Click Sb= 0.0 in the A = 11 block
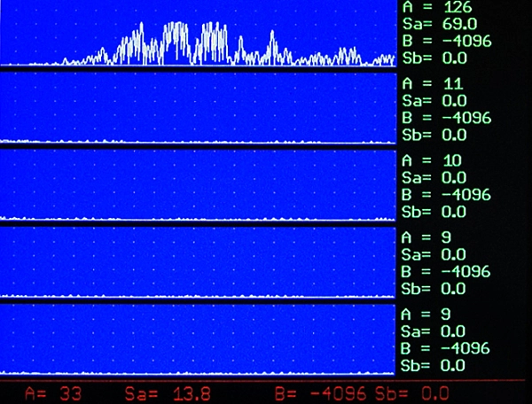 click(434, 135)
